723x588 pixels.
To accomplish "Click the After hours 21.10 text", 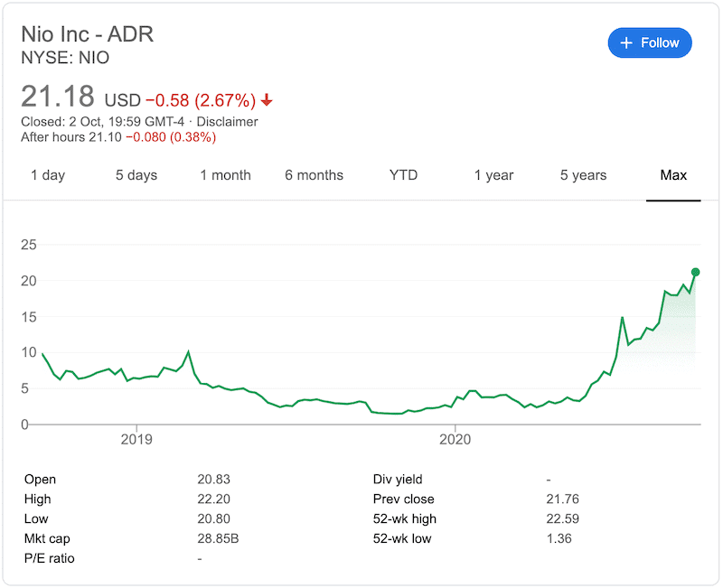I will coord(71,137).
